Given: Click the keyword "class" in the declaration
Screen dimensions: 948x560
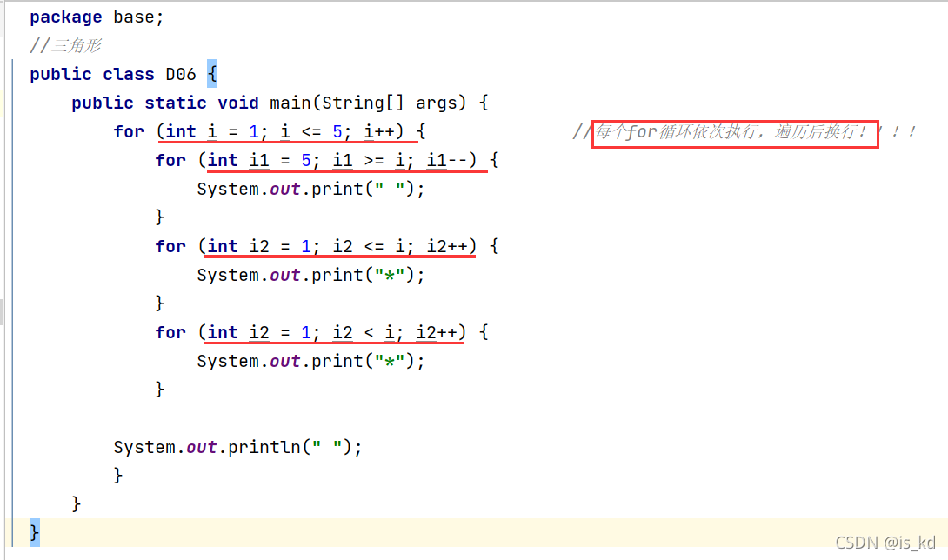Looking at the screenshot, I should click(128, 74).
